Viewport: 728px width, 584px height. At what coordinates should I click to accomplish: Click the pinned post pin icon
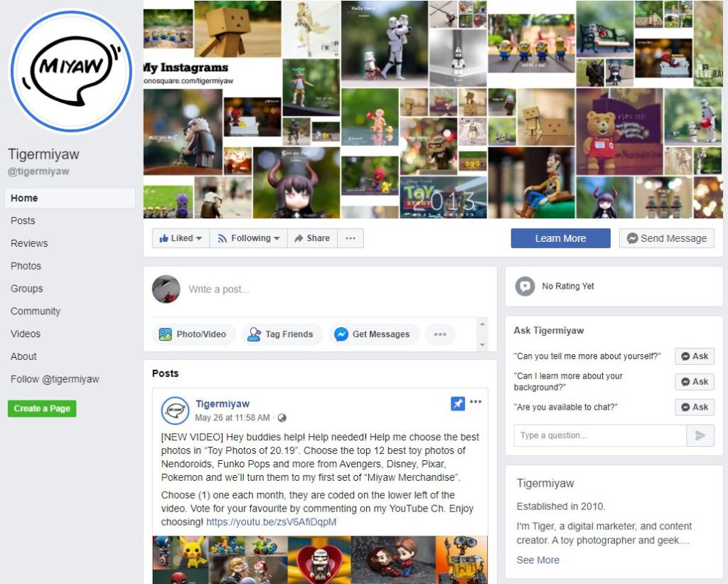coord(457,403)
